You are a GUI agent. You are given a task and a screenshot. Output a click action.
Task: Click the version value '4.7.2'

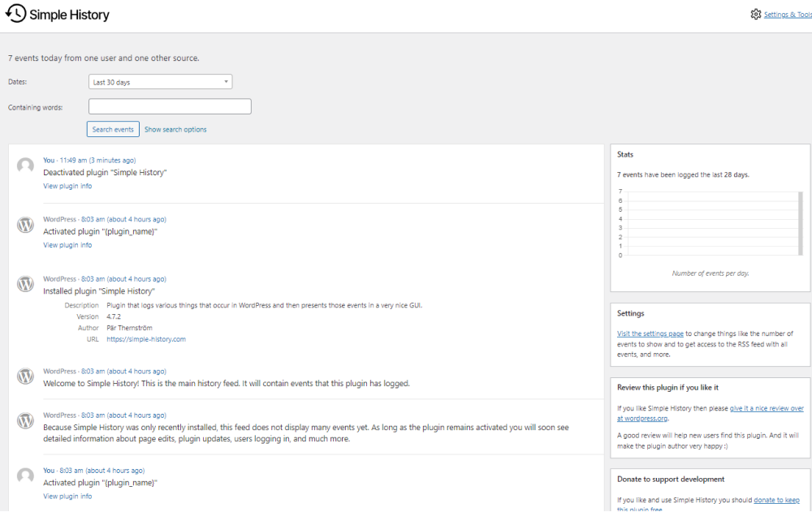tap(114, 316)
